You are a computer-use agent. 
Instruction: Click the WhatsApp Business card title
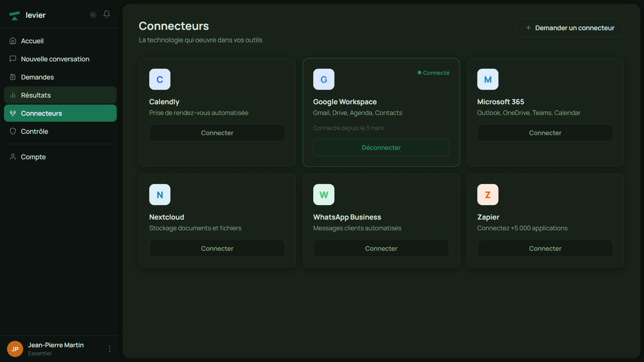(x=347, y=217)
